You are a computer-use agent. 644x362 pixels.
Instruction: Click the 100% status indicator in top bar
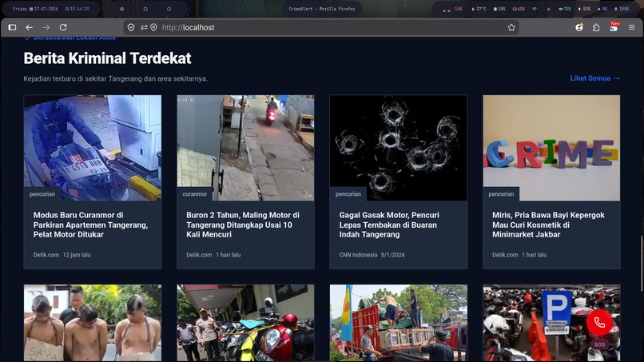622,9
